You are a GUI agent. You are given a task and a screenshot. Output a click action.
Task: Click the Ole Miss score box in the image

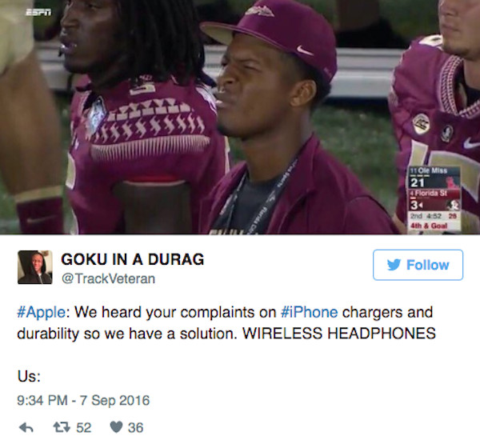pyautogui.click(x=434, y=178)
